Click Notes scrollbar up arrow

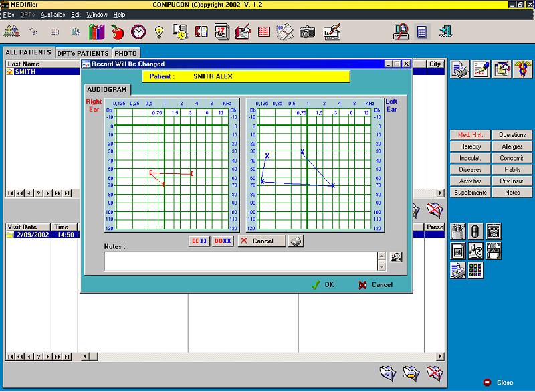click(382, 256)
